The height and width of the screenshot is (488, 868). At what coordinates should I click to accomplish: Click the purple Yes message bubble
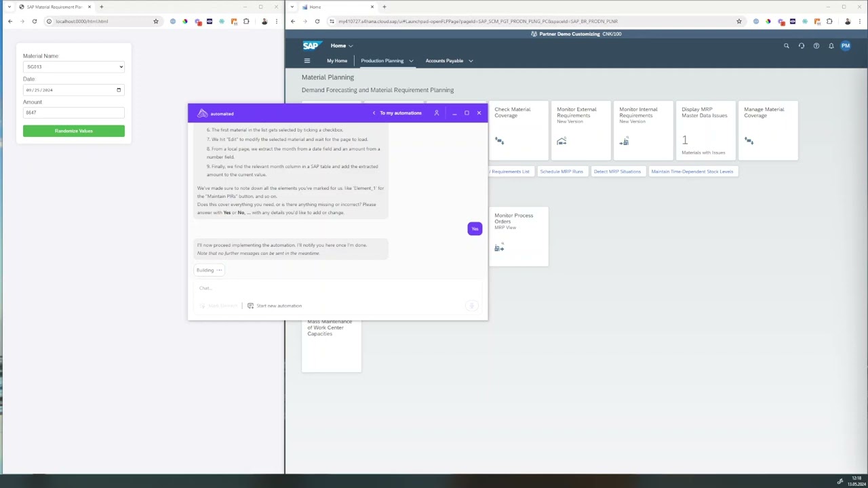point(475,229)
